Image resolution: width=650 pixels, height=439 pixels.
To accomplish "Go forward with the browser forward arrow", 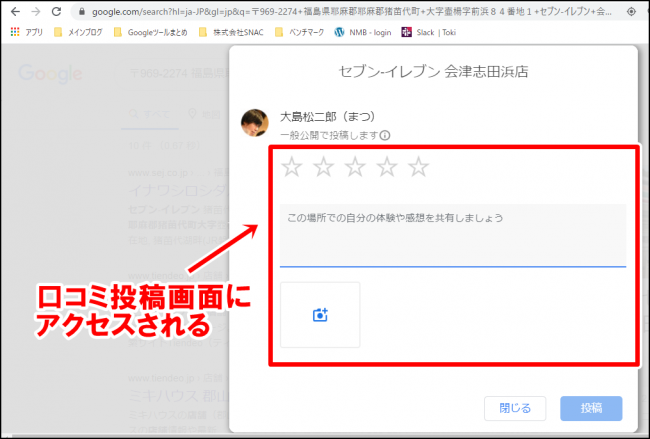I will coord(36,12).
